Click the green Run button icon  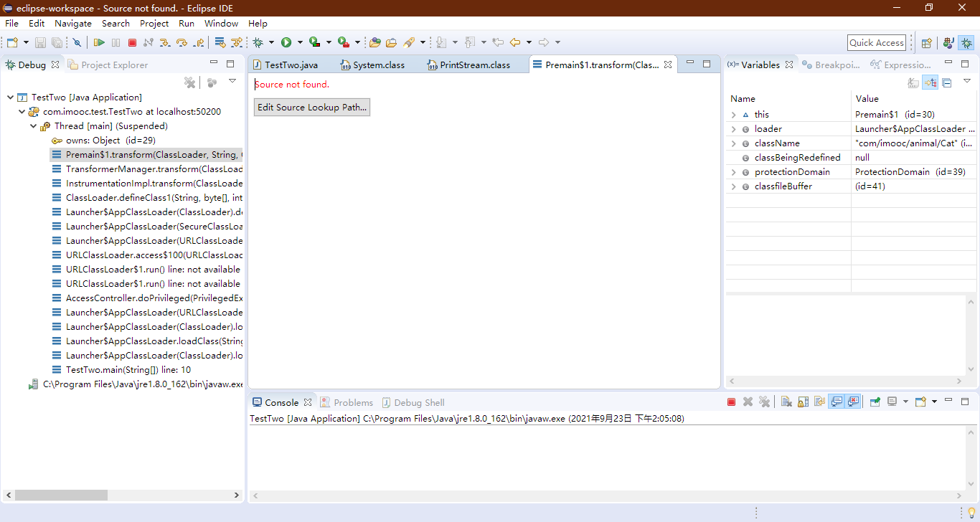click(x=286, y=43)
